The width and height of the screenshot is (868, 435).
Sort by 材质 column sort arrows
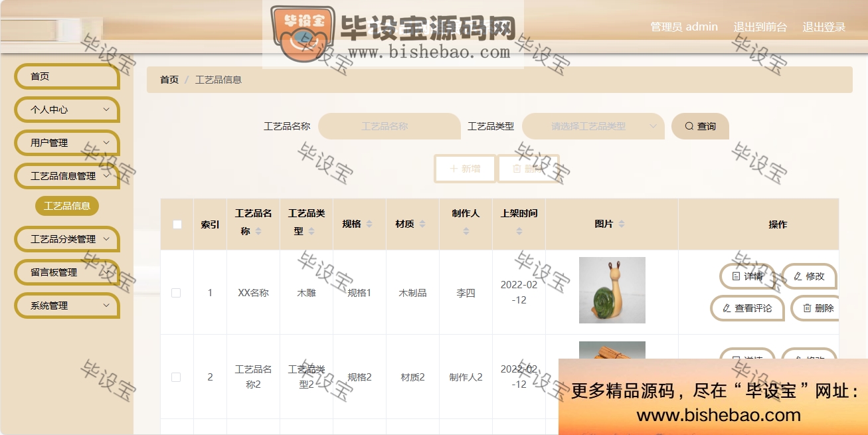(422, 224)
